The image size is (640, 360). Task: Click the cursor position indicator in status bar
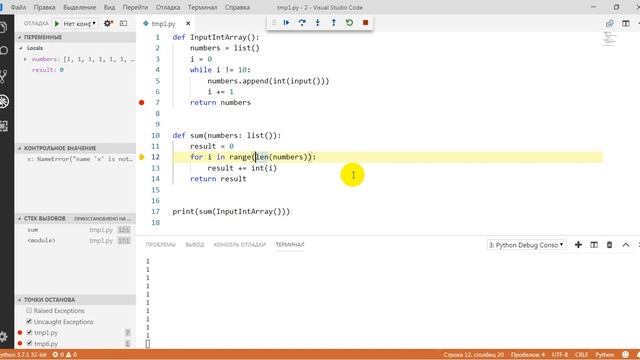473,355
